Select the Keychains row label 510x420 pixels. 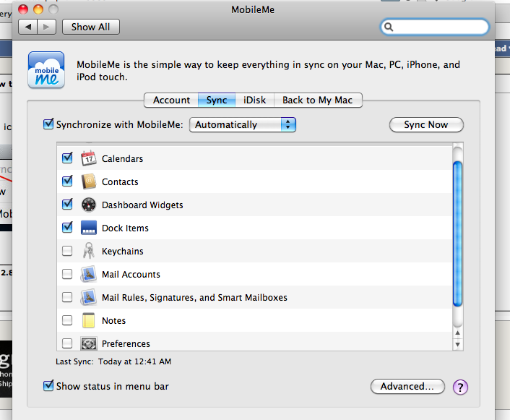(x=123, y=252)
